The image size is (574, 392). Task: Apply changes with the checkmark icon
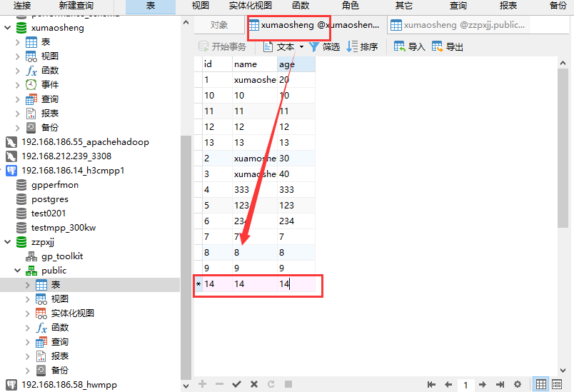[x=236, y=384]
